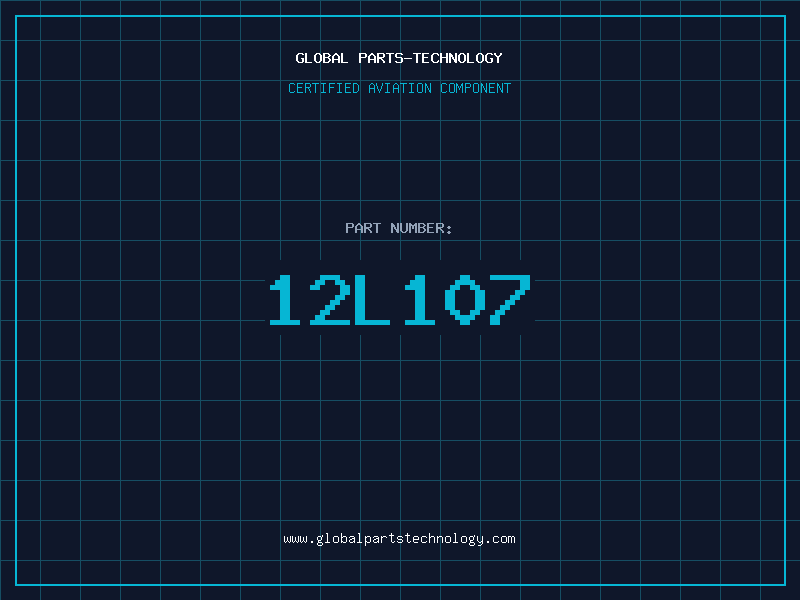Click the digit 0 in the part number

tap(465, 299)
